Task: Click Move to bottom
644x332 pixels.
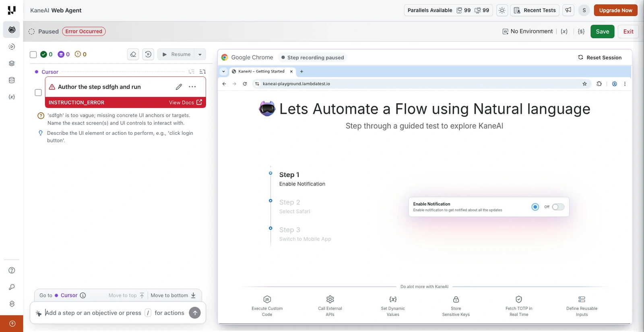Action: click(x=173, y=295)
